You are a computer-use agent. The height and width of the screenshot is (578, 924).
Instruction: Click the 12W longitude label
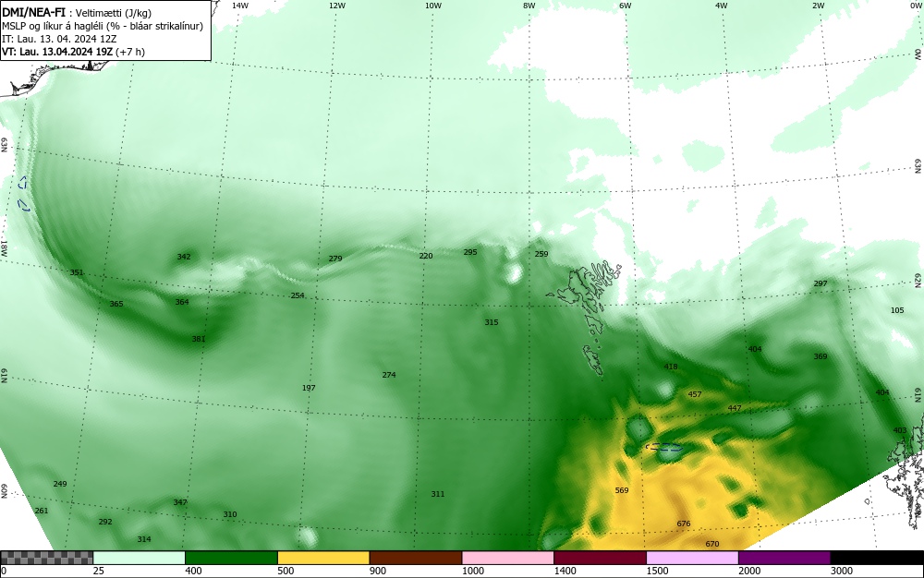point(336,6)
